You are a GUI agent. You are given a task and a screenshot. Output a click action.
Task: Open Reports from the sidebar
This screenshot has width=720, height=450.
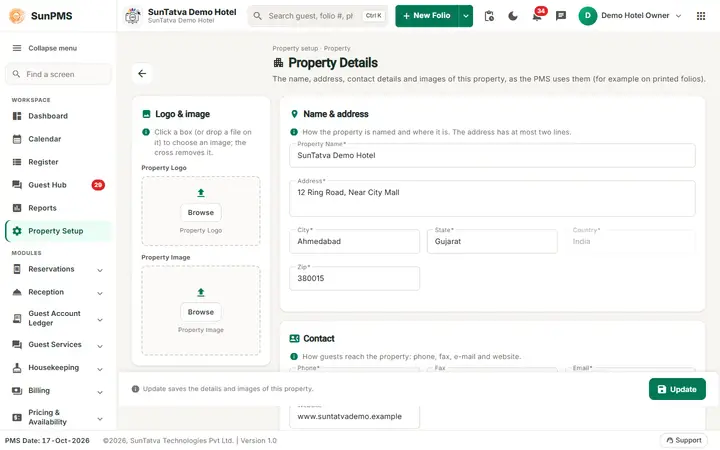(x=58, y=208)
